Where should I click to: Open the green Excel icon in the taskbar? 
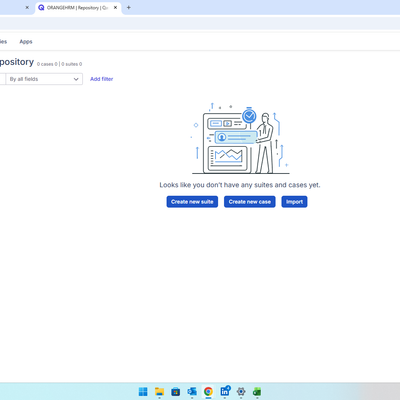pyautogui.click(x=257, y=392)
